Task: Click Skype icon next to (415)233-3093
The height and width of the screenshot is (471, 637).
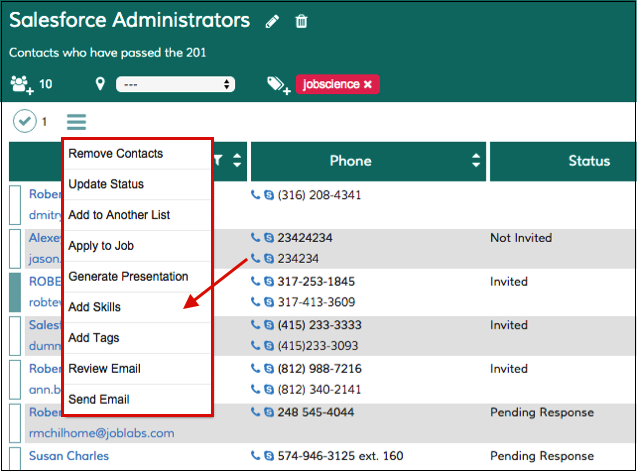Action: point(269,345)
